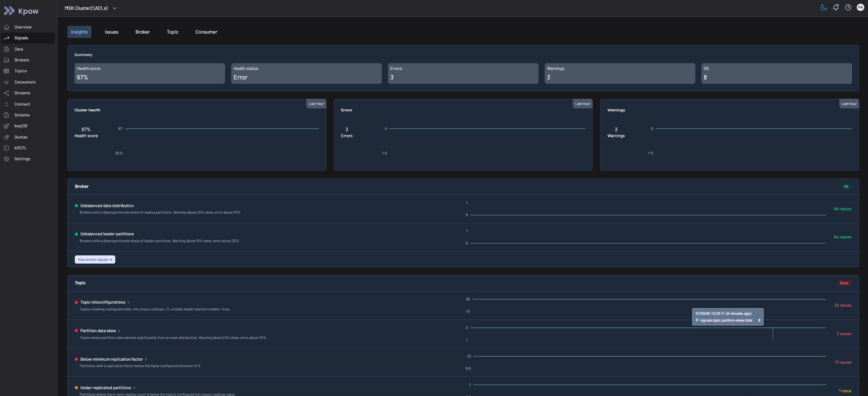Open Under-replicated partitions link
The height and width of the screenshot is (396, 868).
[x=105, y=388]
